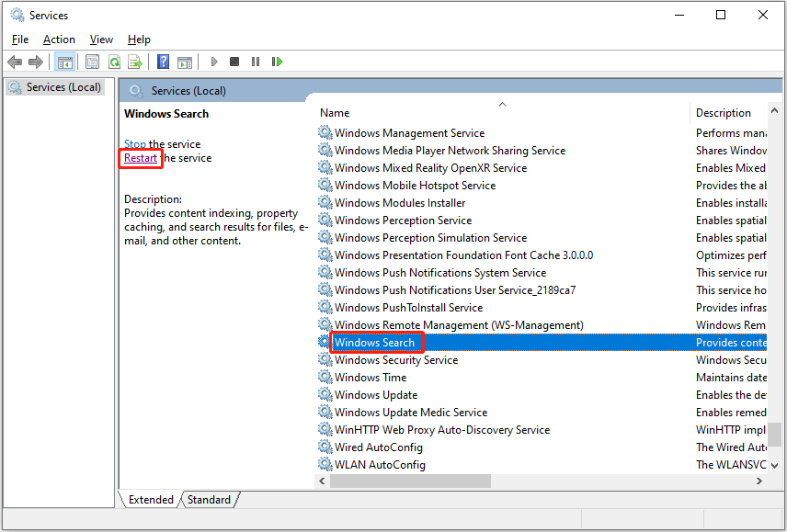Click gear icon beside Windows PushToInstall Service

325,308
